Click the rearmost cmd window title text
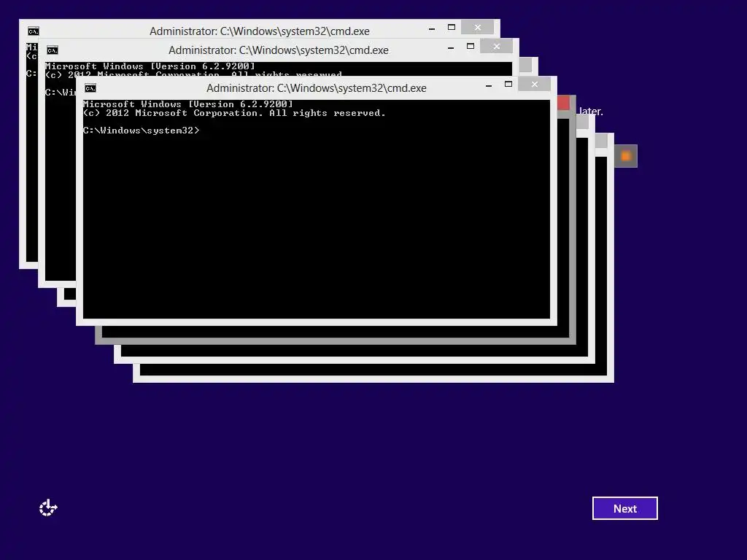Screen dimensions: 747x560 259,31
